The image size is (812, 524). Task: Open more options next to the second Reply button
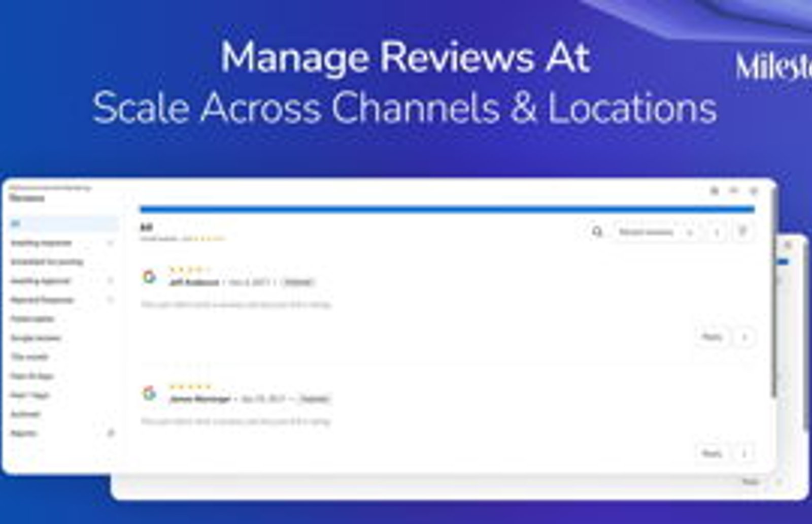tap(745, 453)
